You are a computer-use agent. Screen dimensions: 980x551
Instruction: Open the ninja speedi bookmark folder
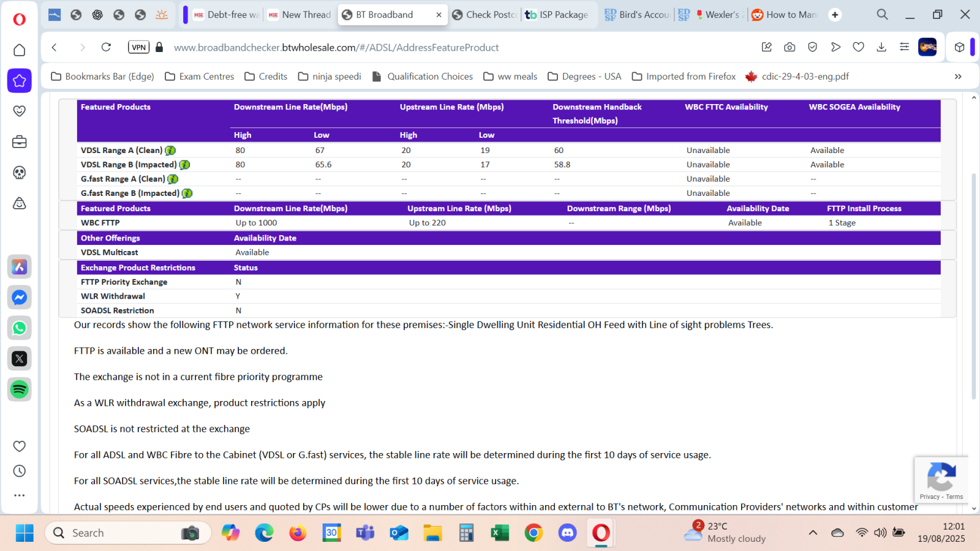330,77
